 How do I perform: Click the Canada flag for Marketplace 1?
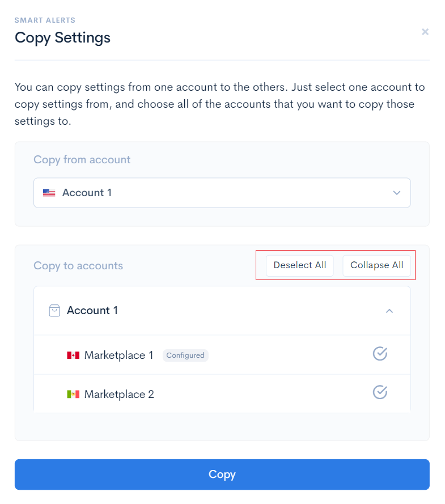[x=73, y=355]
